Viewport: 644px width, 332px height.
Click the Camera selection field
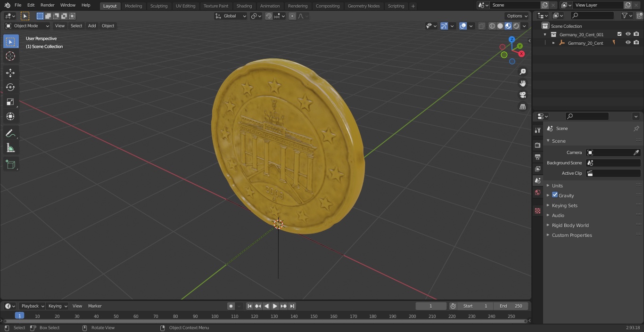613,153
